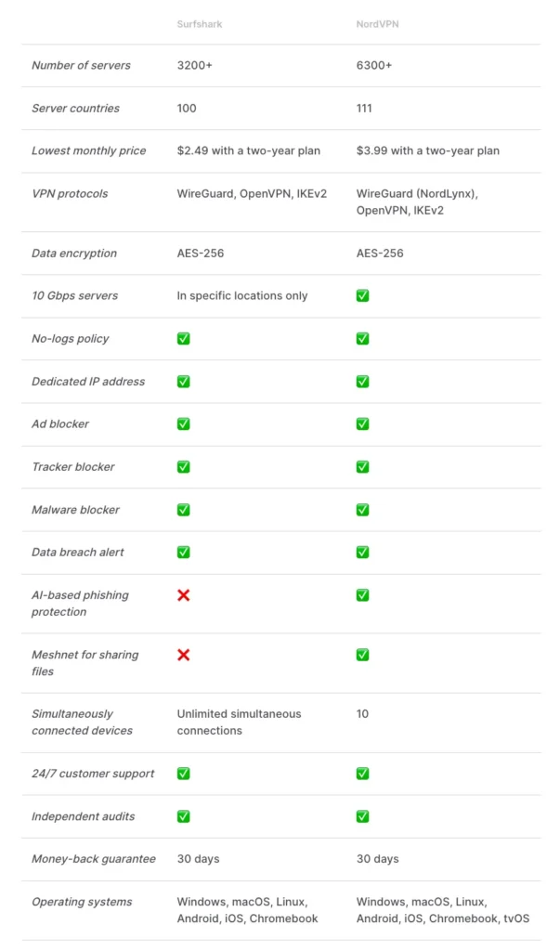
Task: Click NordVPN's Malware blocker checkmark
Action: [362, 509]
